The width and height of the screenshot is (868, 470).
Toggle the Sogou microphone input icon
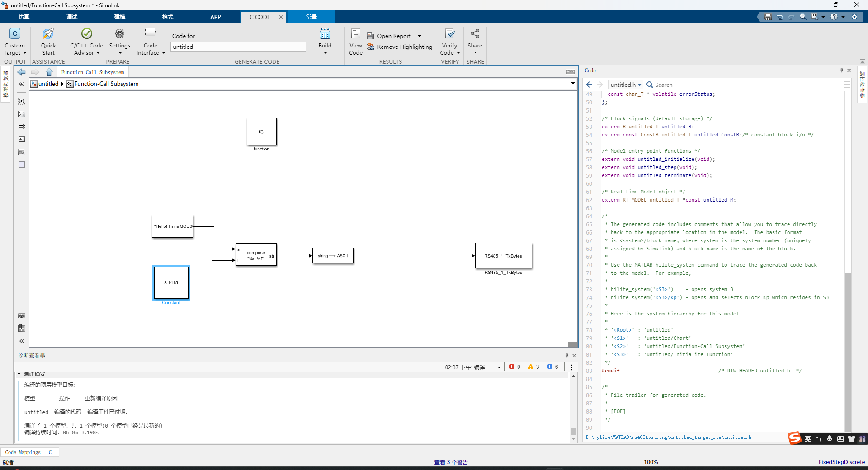pos(830,439)
